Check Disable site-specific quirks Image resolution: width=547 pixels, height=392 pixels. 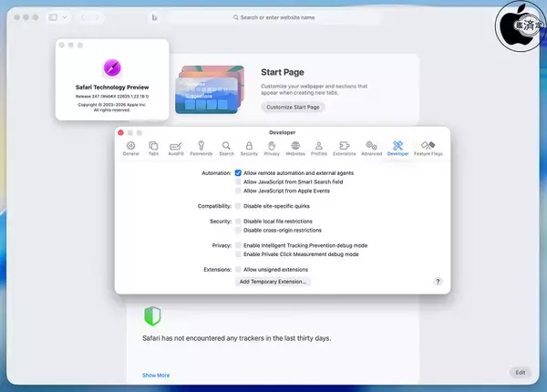pos(238,206)
